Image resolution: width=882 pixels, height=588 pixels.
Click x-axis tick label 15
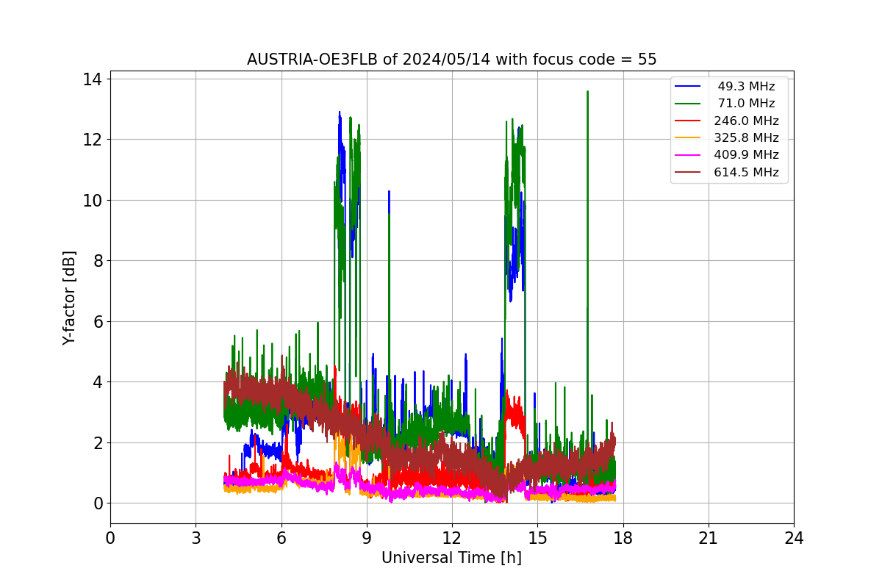[x=537, y=538]
